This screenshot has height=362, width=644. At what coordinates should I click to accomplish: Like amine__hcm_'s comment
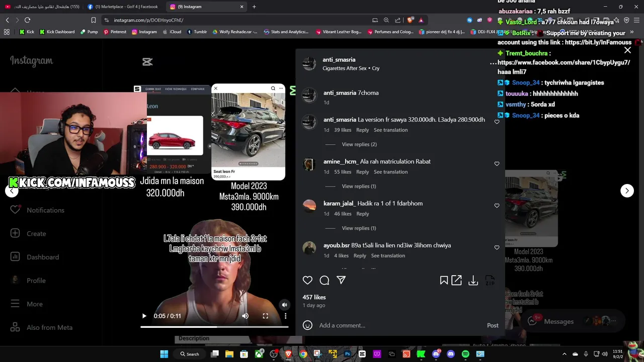pos(497,163)
